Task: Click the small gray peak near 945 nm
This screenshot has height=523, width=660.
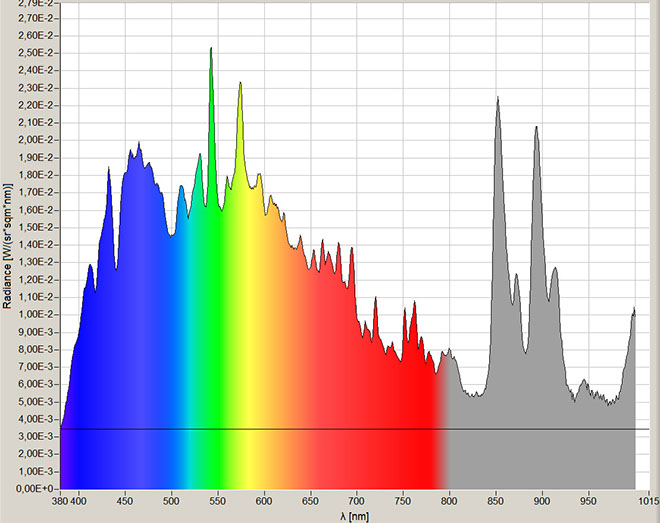Action: coord(584,384)
